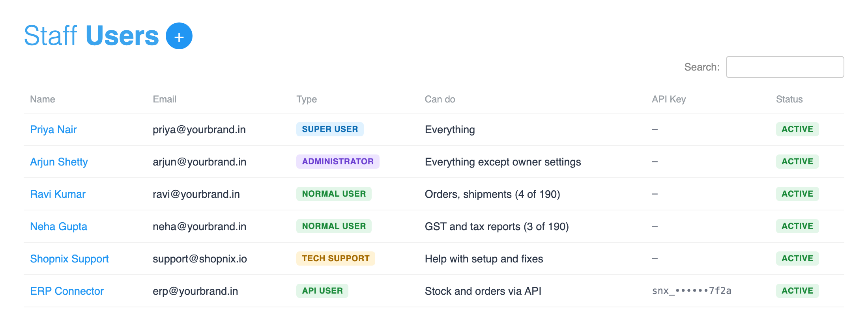This screenshot has height=331, width=868.
Task: Click ACTIVE status in ERP Connector row
Action: click(x=797, y=291)
